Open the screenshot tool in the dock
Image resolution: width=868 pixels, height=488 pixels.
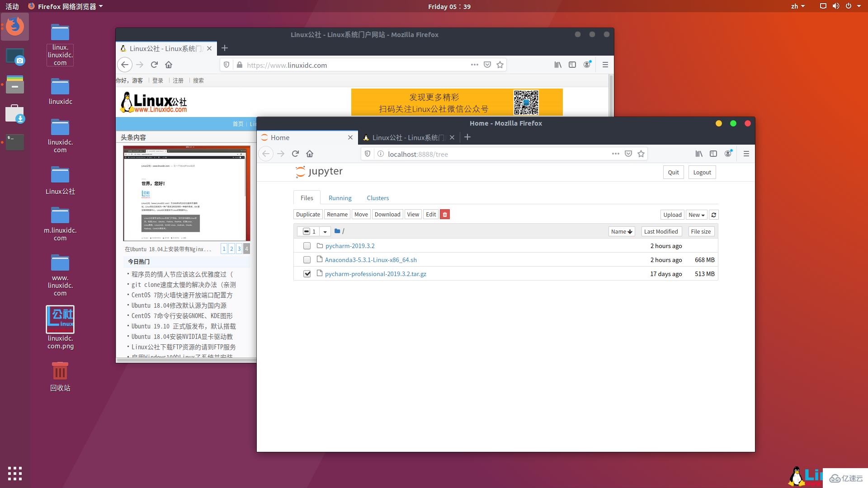tap(15, 56)
